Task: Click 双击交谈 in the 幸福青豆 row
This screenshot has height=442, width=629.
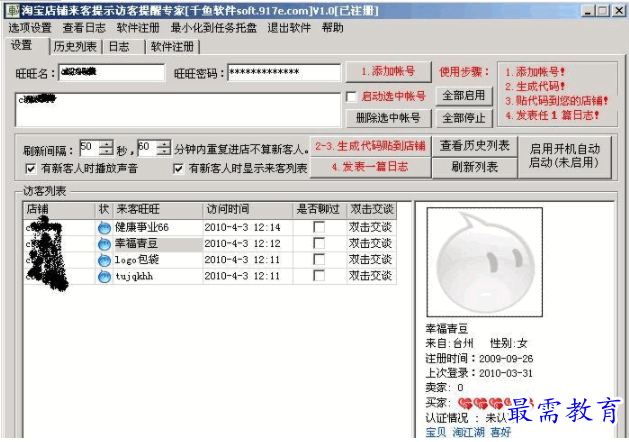Action: [370, 243]
